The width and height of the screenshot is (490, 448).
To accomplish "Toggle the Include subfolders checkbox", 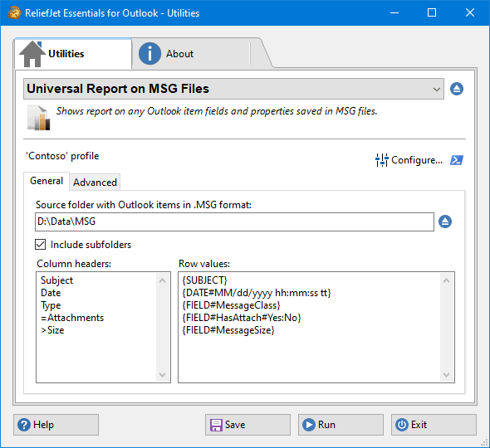I will [x=41, y=245].
